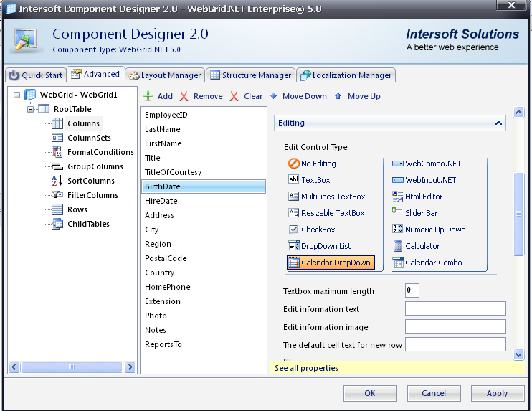Click the SortColumns A-Z icon

57,180
